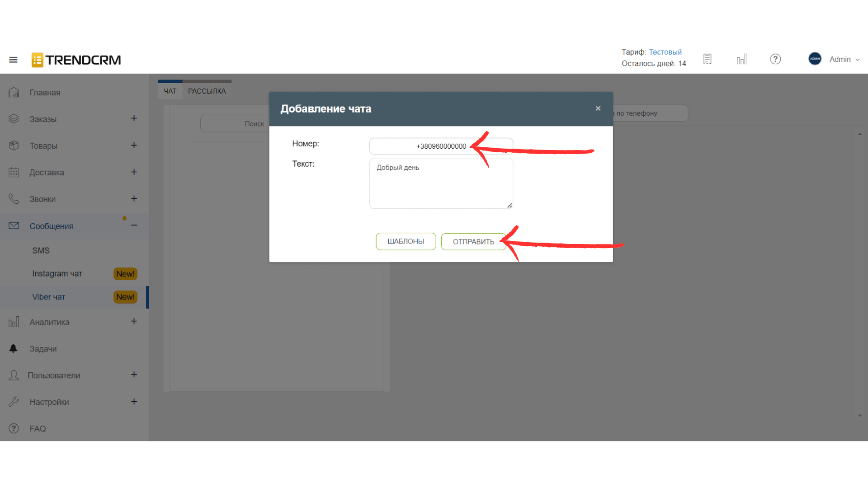Click the Поиск search field
This screenshot has height=488, width=868.
[235, 123]
